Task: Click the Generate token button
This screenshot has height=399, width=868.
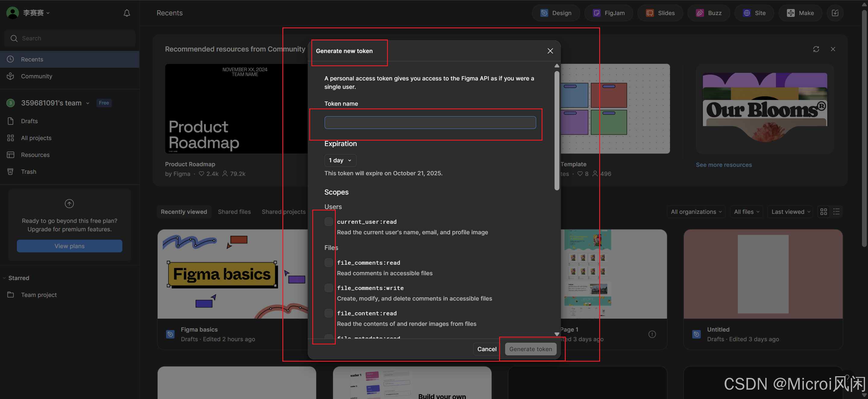Action: coord(530,349)
